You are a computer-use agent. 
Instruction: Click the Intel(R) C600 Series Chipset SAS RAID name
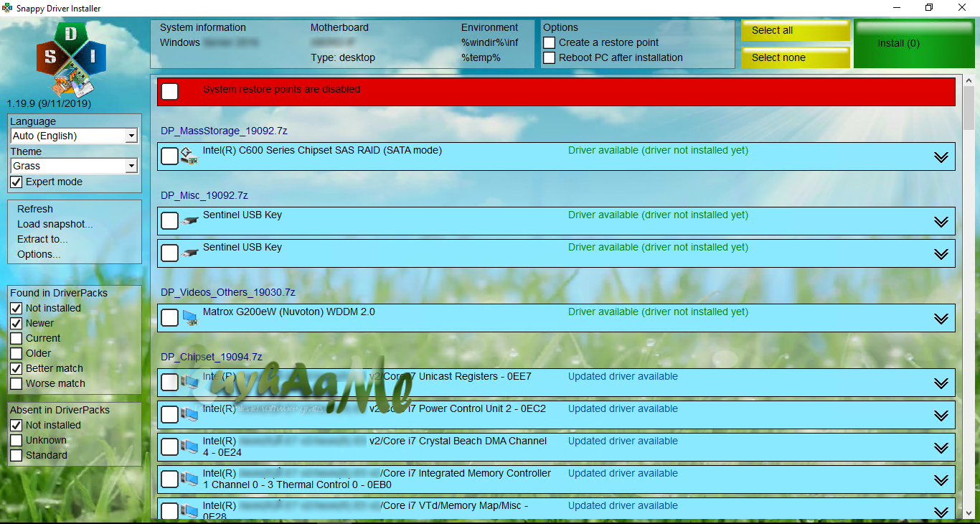point(322,150)
